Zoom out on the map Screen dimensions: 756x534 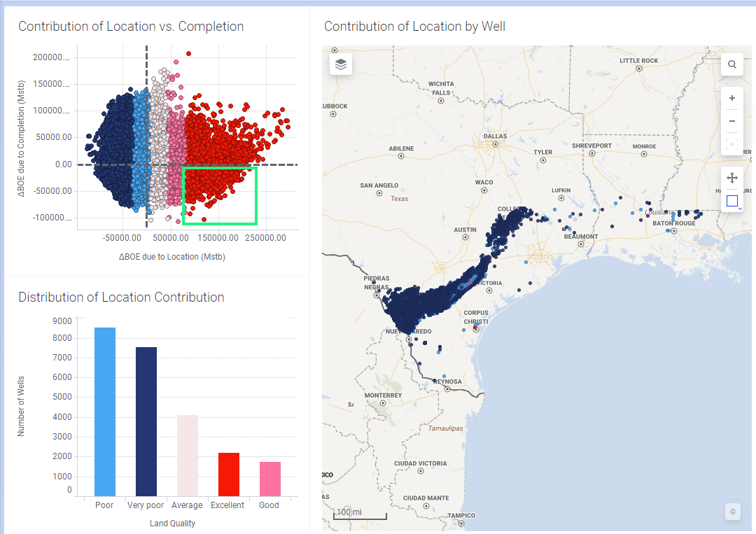pyautogui.click(x=731, y=120)
